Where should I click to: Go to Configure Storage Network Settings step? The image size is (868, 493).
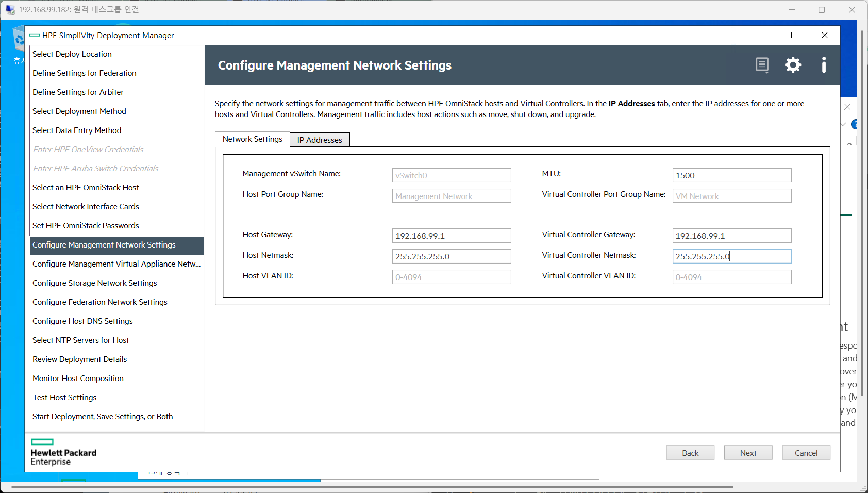[x=94, y=283]
